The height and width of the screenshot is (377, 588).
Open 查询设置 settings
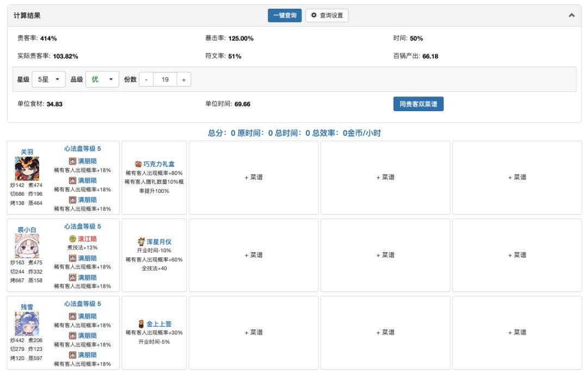tap(327, 16)
